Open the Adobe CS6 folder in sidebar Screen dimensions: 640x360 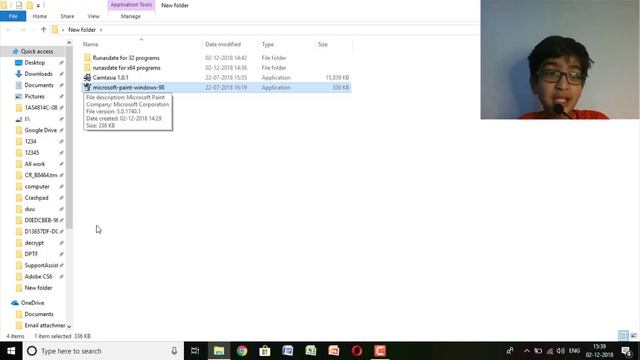point(38,276)
